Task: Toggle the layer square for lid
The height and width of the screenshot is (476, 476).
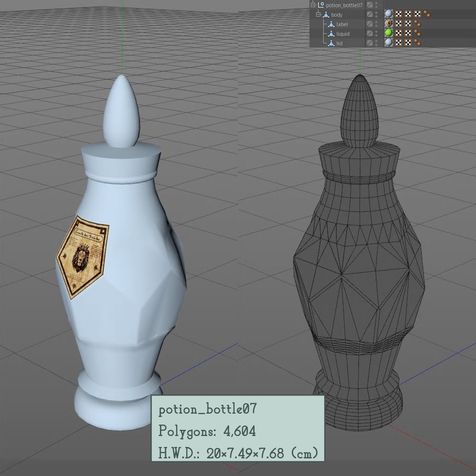Action: click(369, 43)
